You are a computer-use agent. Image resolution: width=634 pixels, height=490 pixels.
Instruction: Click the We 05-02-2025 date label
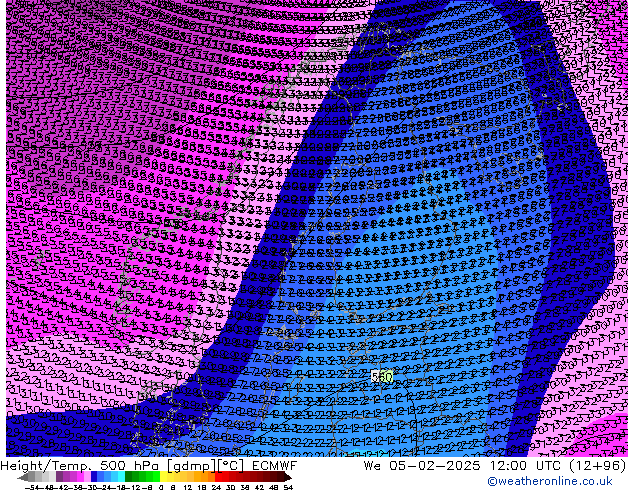pos(421,465)
